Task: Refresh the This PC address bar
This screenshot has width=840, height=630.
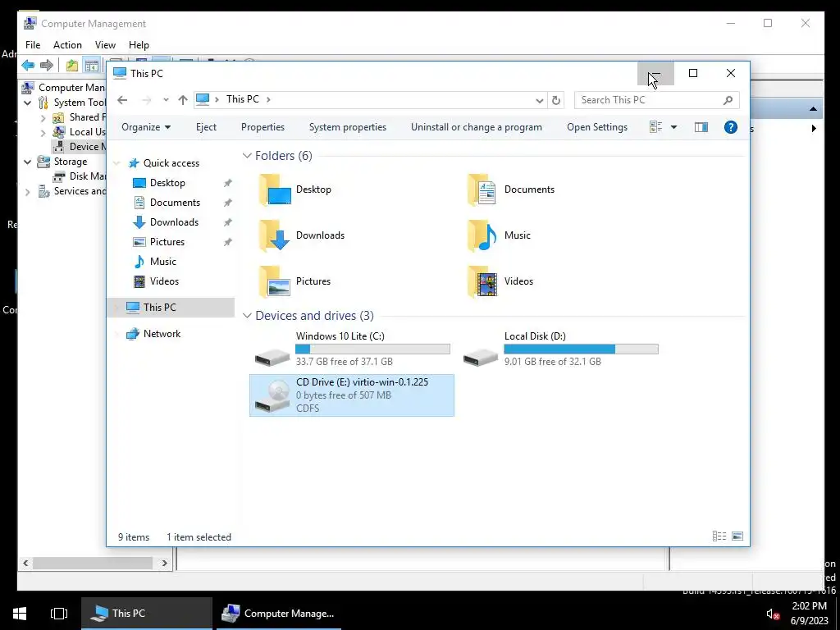Action: (x=556, y=100)
